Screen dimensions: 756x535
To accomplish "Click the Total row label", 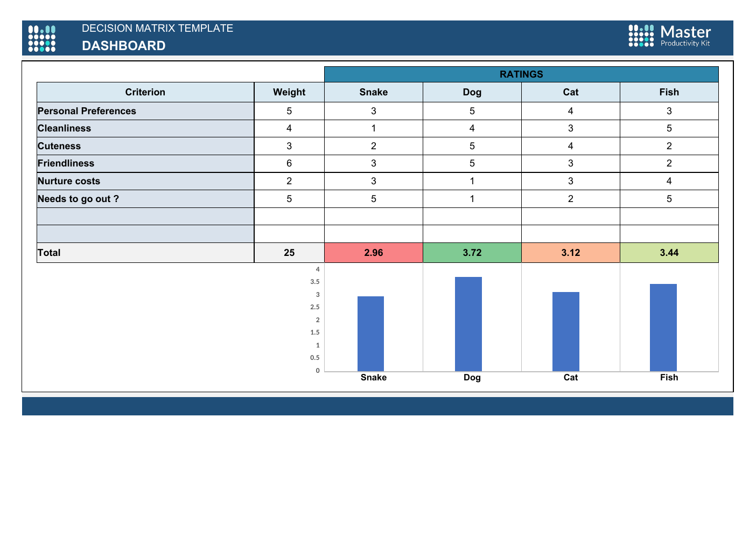I will pos(145,253).
